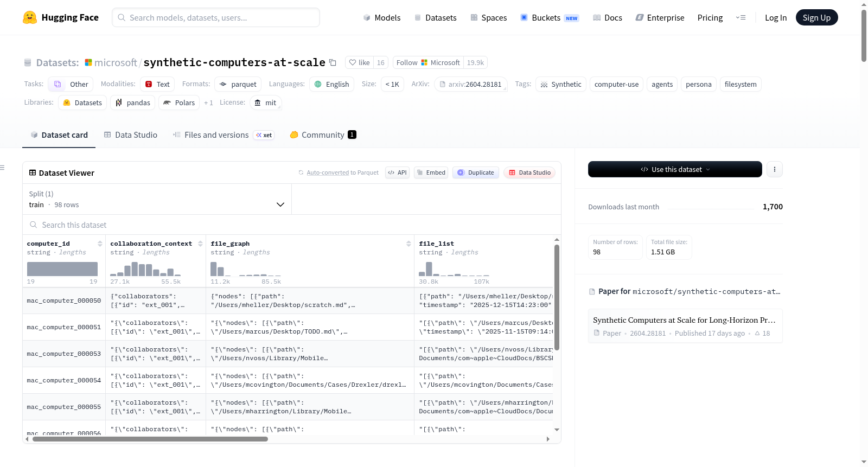The height and width of the screenshot is (467, 868).
Task: Show more libraries with +1
Action: 208,103
